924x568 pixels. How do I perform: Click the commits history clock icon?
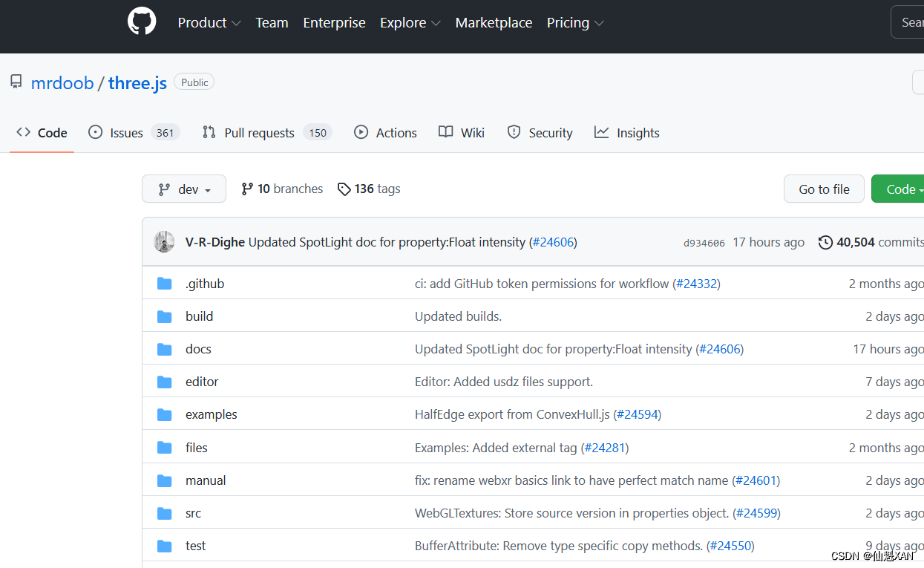[x=825, y=242]
